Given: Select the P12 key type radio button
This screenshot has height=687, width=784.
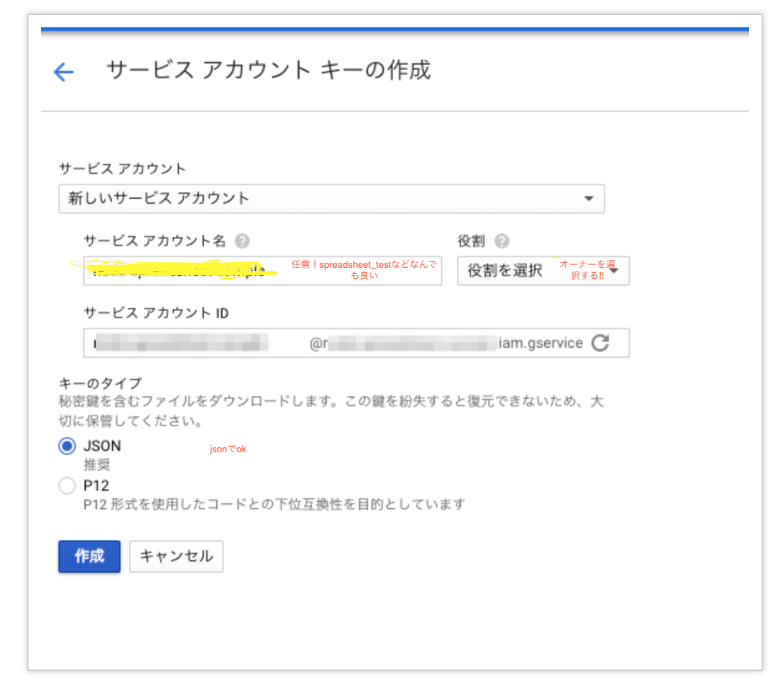Looking at the screenshot, I should tap(67, 486).
